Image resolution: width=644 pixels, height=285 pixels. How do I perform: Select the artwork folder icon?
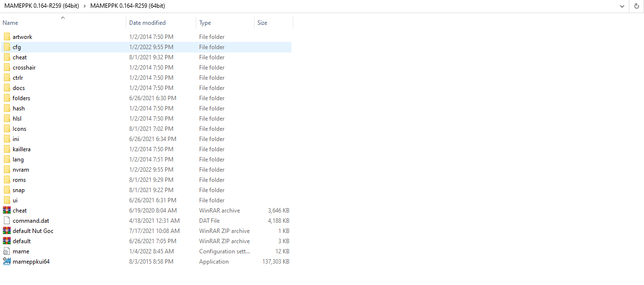tap(7, 37)
